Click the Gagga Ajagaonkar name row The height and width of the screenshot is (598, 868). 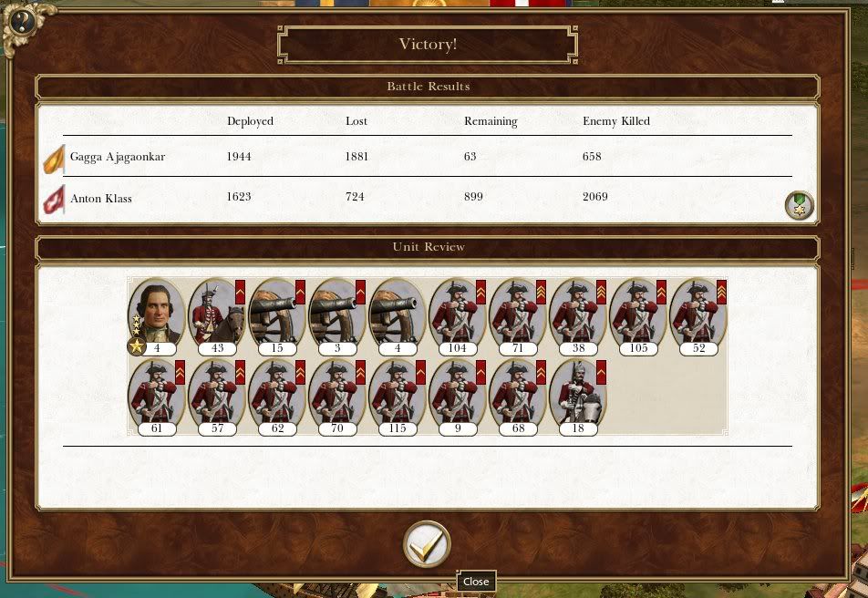[428, 157]
